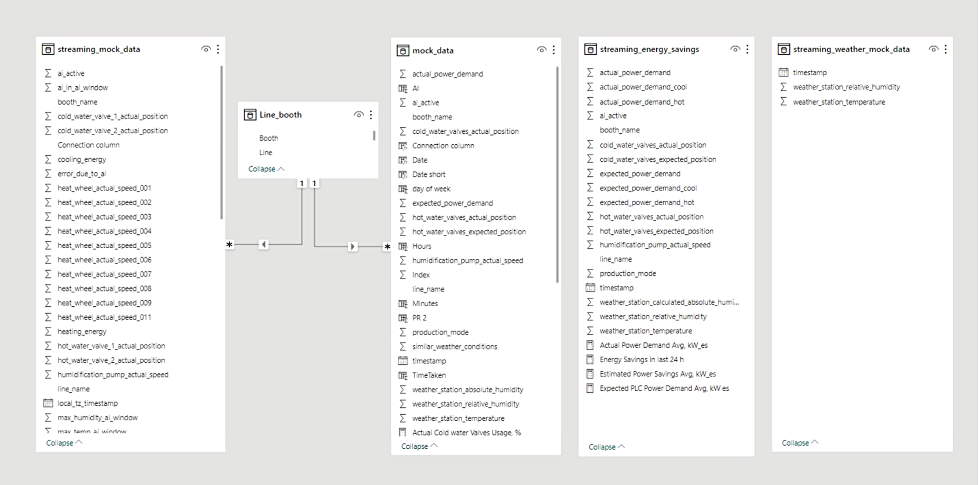Open the three-dot menu on streaming_weather_mock_data
The image size is (980, 485).
point(946,49)
